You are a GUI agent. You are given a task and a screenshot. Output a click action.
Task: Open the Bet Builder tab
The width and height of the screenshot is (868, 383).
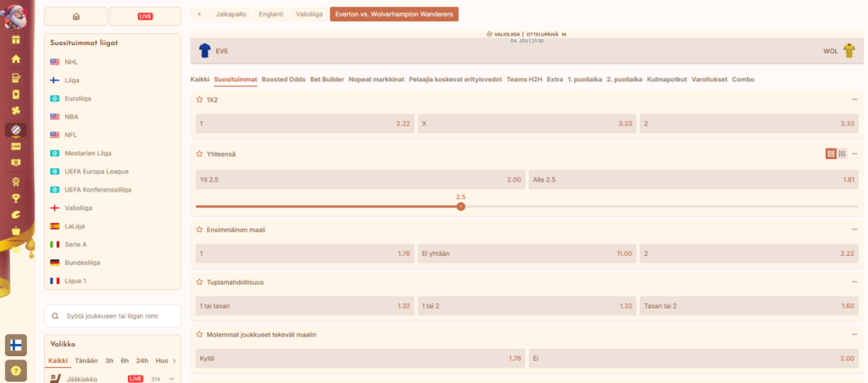pos(327,79)
